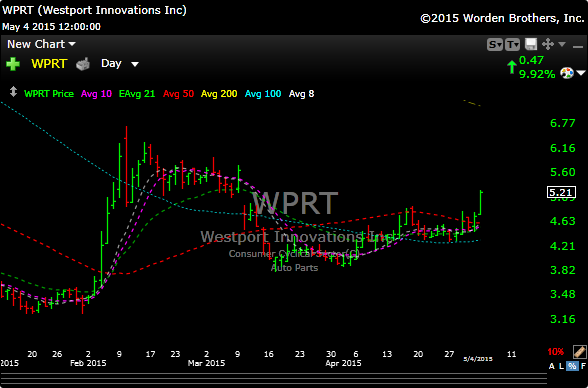The width and height of the screenshot is (588, 388).
Task: Click the edit symbol icon beside WPRT
Action: coord(83,64)
